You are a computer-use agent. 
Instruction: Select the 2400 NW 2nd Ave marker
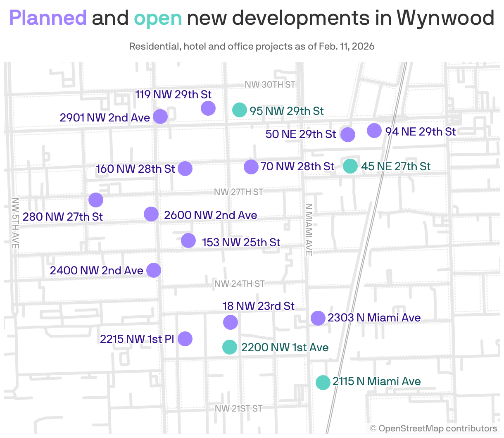pyautogui.click(x=153, y=270)
